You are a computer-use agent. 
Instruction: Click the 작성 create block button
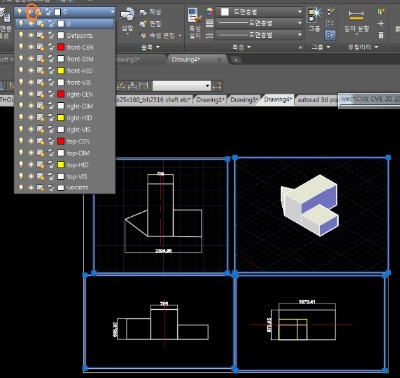151,12
